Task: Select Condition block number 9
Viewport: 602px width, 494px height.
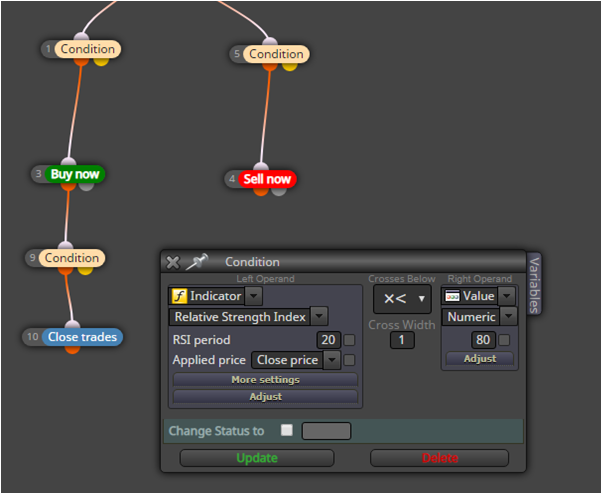Action: click(72, 258)
